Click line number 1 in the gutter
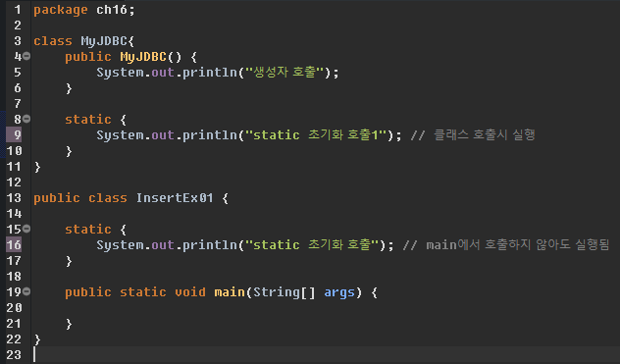The image size is (620, 364). point(18,10)
